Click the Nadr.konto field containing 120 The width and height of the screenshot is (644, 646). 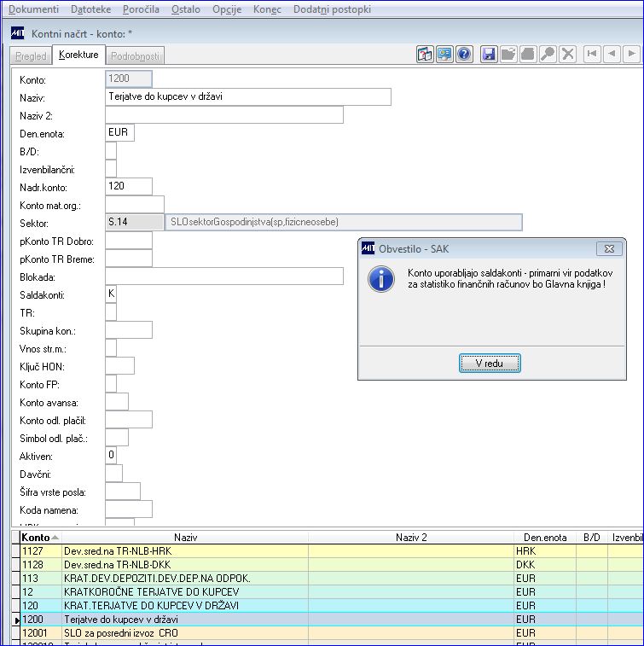[129, 186]
